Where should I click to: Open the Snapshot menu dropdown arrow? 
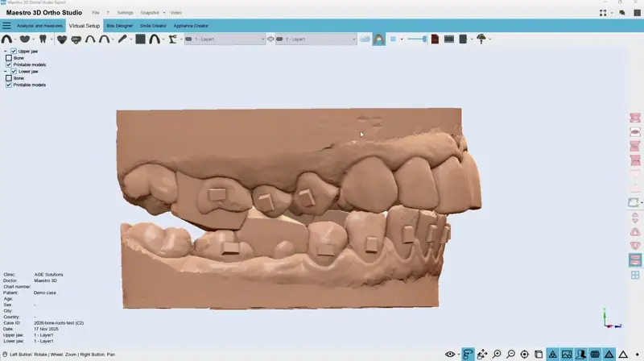click(x=164, y=13)
